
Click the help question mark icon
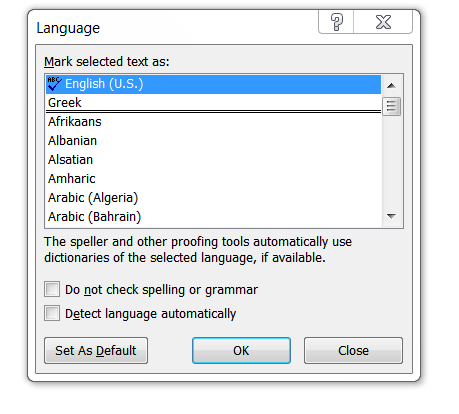click(336, 22)
